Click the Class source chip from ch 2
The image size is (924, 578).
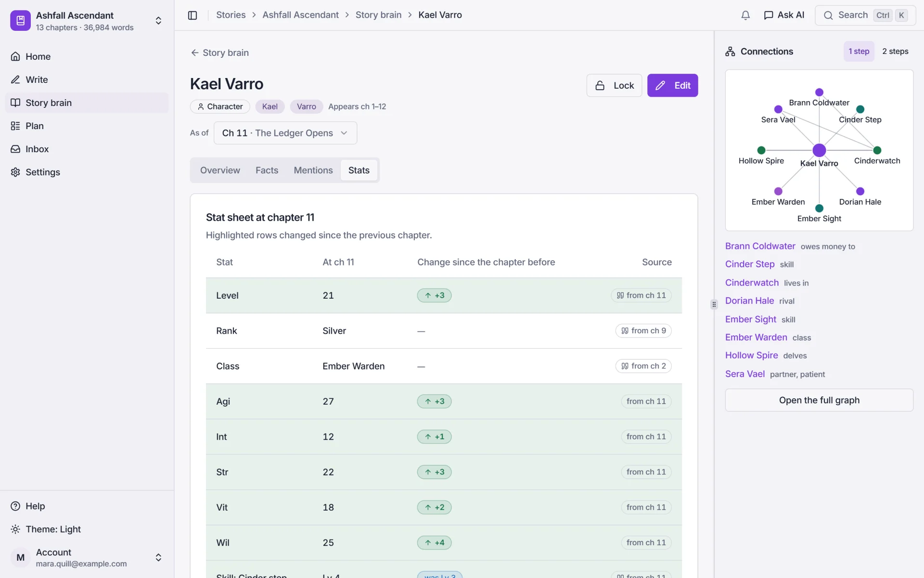pos(643,366)
